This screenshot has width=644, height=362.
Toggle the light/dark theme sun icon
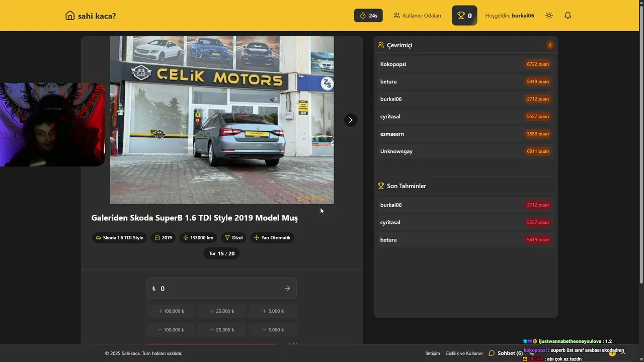pyautogui.click(x=549, y=16)
